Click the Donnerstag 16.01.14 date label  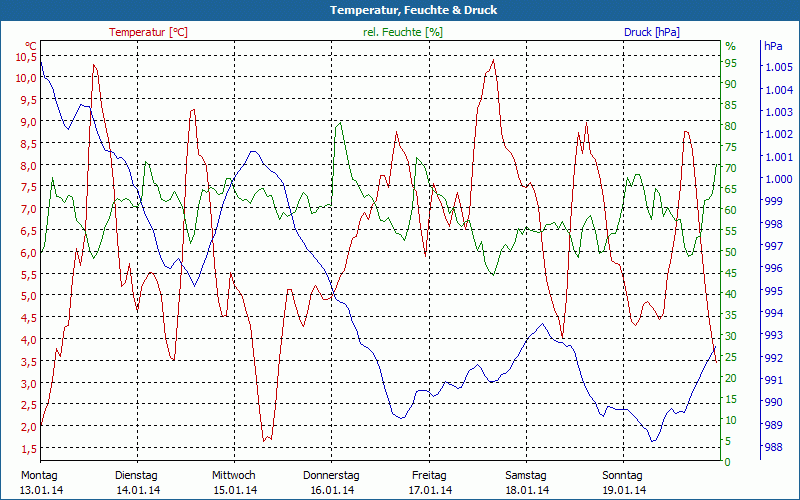click(332, 482)
